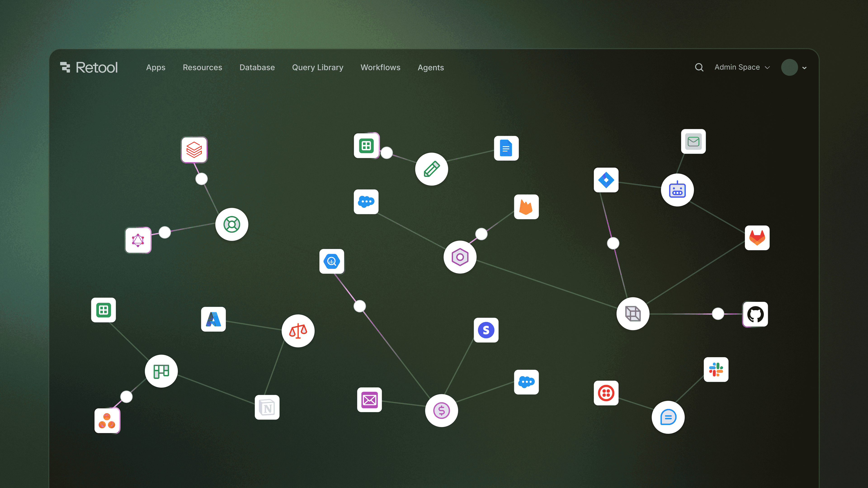Open the chevron next to the avatar

point(805,68)
